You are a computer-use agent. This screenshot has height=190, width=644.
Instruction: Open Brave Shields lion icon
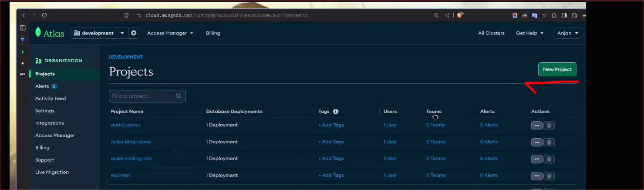(x=460, y=15)
